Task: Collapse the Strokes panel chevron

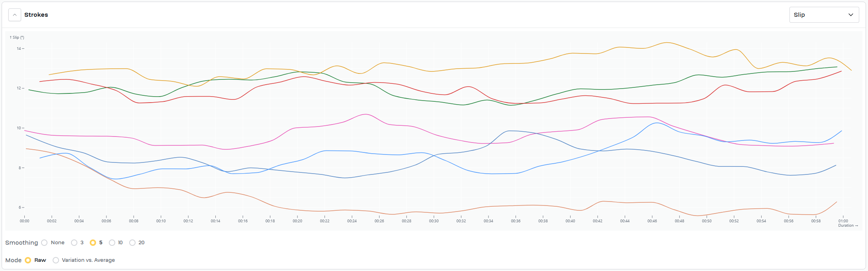Action: 15,15
